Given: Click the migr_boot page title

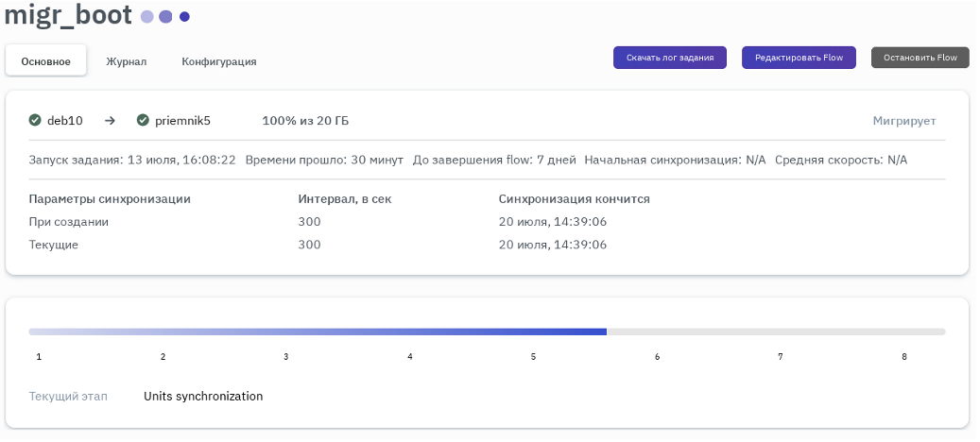Looking at the screenshot, I should 68,16.
